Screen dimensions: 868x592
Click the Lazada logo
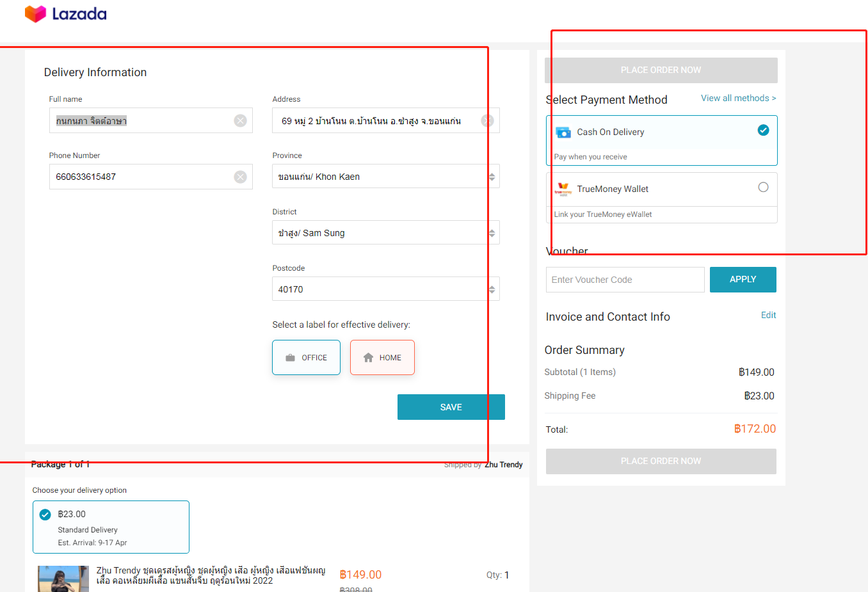coord(65,14)
